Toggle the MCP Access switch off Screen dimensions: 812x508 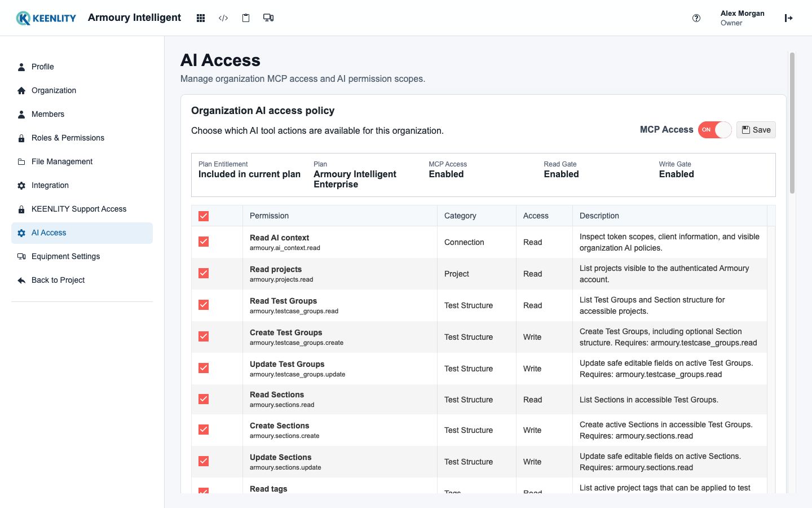714,130
